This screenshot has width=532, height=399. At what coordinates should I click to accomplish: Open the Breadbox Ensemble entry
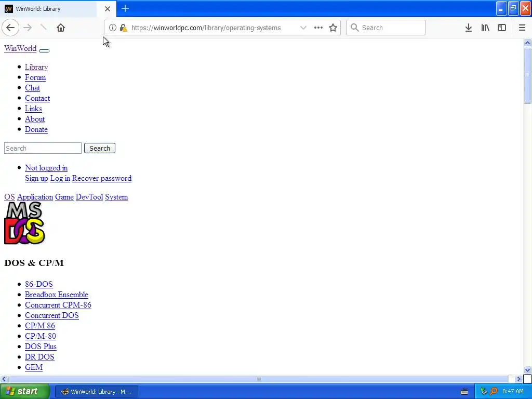point(57,295)
